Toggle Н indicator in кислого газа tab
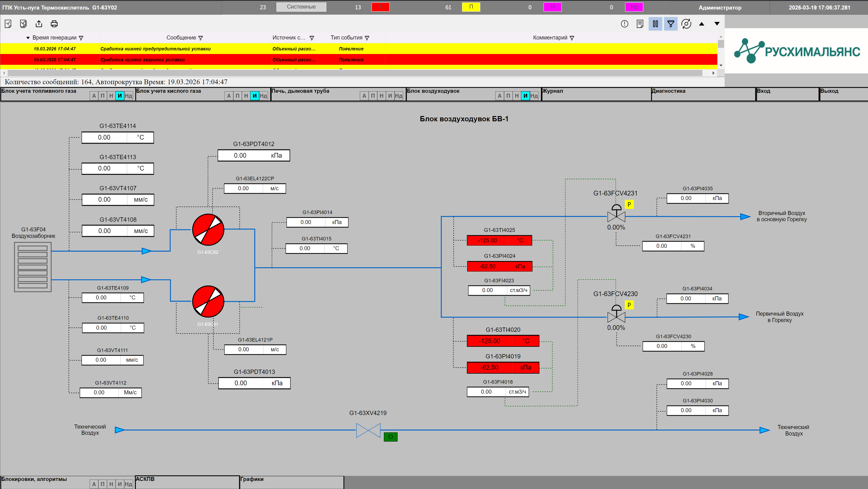868x489 pixels. pos(246,96)
